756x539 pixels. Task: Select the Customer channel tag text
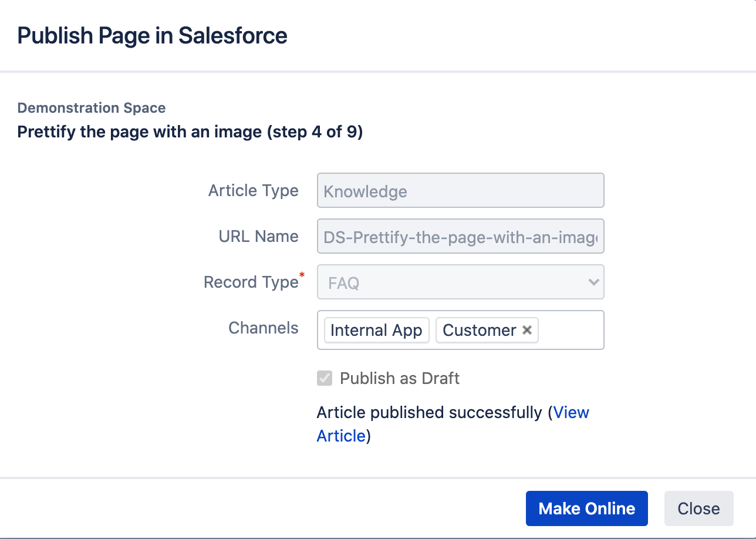pyautogui.click(x=479, y=330)
